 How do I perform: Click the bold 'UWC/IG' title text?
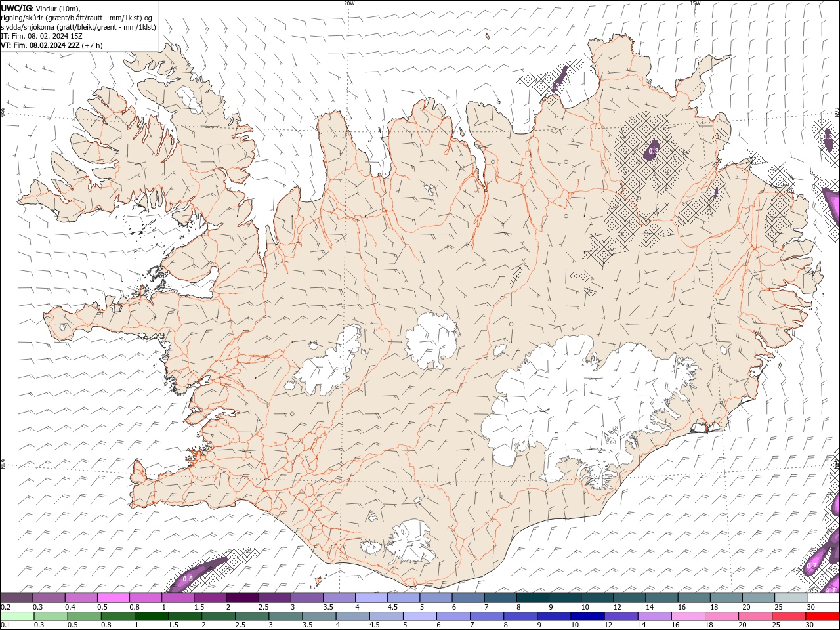[x=16, y=8]
